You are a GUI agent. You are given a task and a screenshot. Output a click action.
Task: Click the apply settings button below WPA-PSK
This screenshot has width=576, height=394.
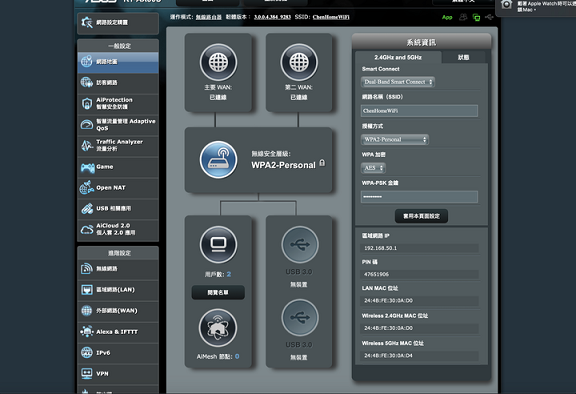click(421, 216)
